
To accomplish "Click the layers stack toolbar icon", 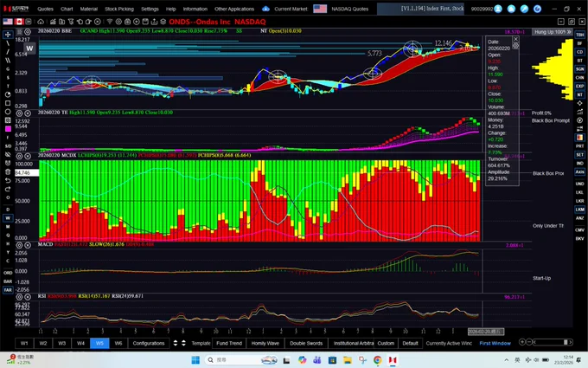I will 163,22.
